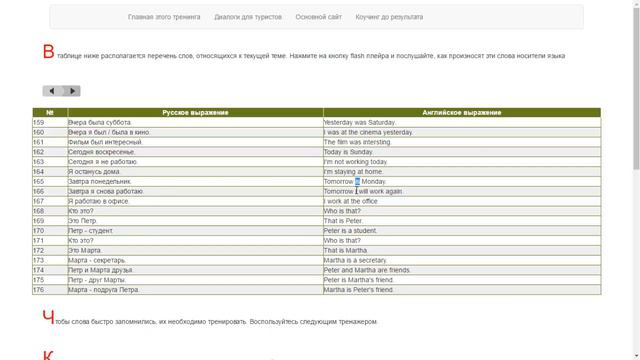Image resolution: width=640 pixels, height=360 pixels.
Task: Click 'Сегодня я не работаю.' cell
Action: pos(195,162)
